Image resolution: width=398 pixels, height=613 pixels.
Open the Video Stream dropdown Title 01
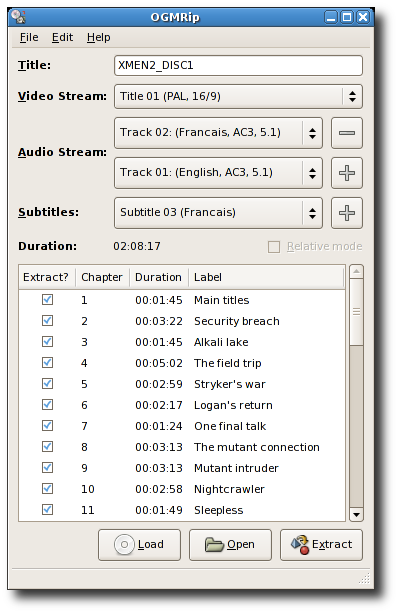238,96
